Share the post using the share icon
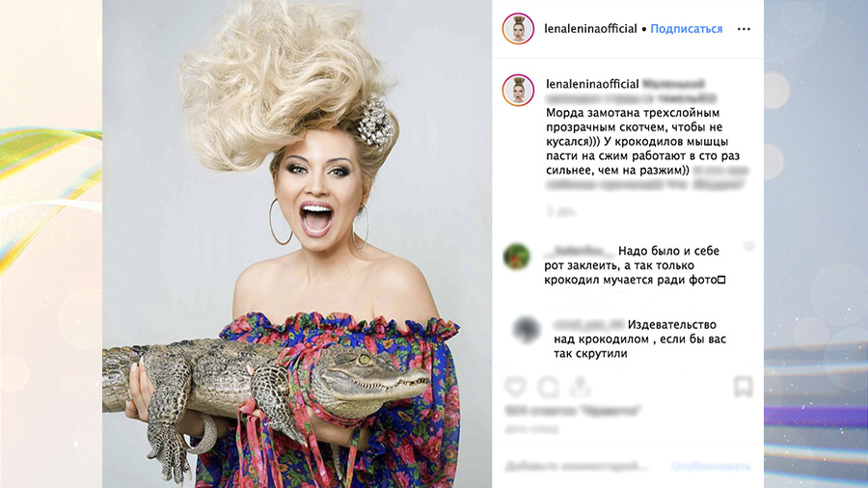This screenshot has height=488, width=868. point(580,386)
